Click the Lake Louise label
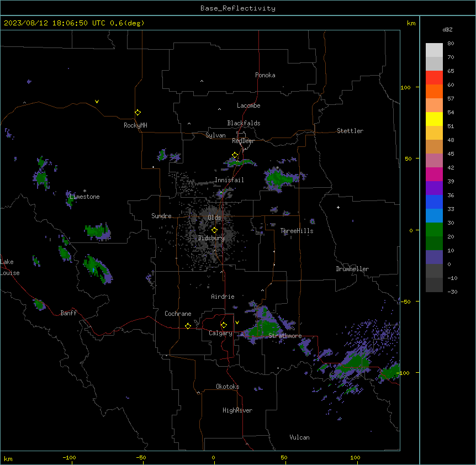The height and width of the screenshot is (465, 476). tap(10, 267)
